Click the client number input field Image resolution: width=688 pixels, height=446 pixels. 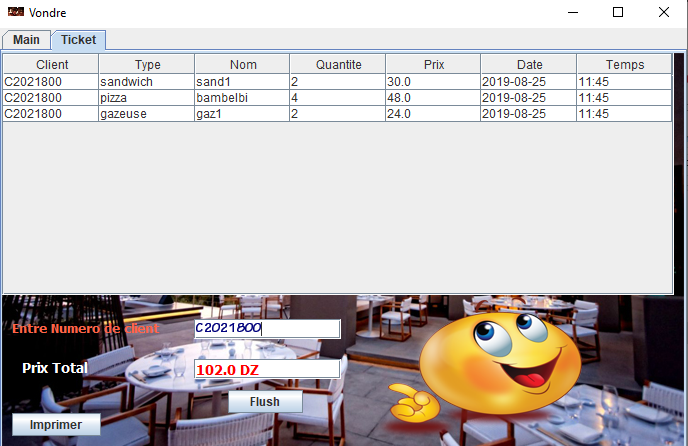267,328
